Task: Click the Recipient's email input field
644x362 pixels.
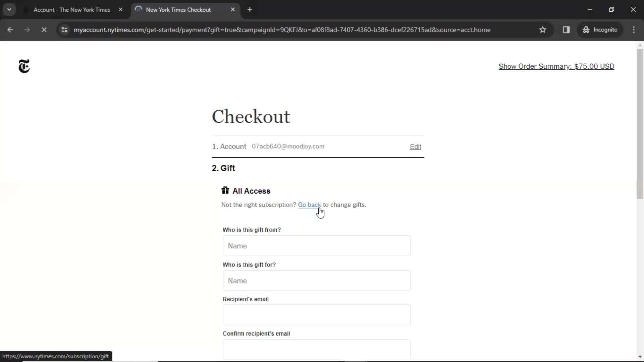Action: tap(316, 314)
